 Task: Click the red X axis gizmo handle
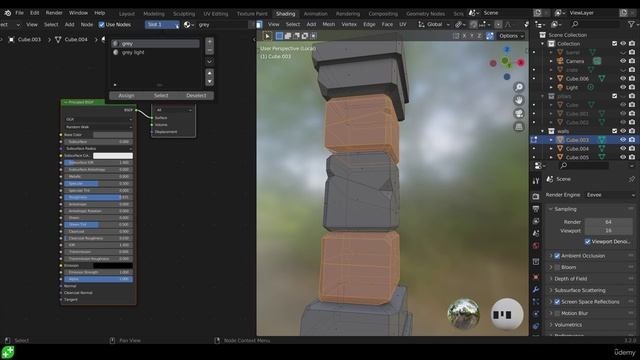521,62
